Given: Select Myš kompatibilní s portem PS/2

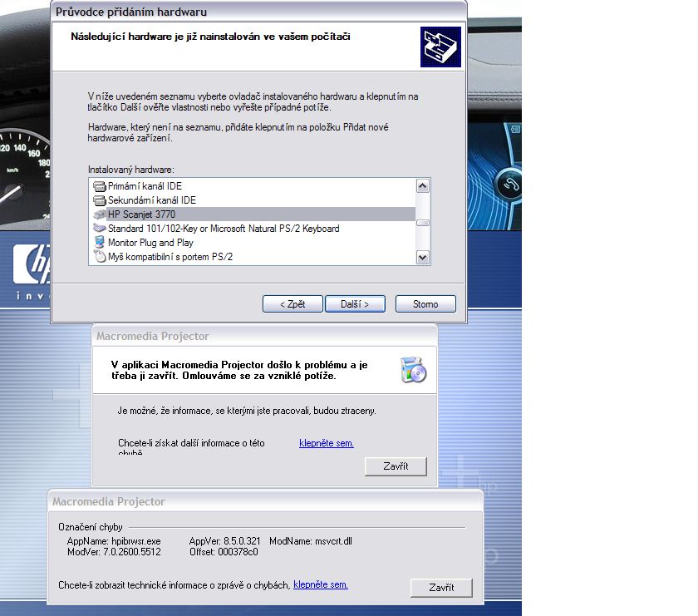Looking at the screenshot, I should point(253,257).
